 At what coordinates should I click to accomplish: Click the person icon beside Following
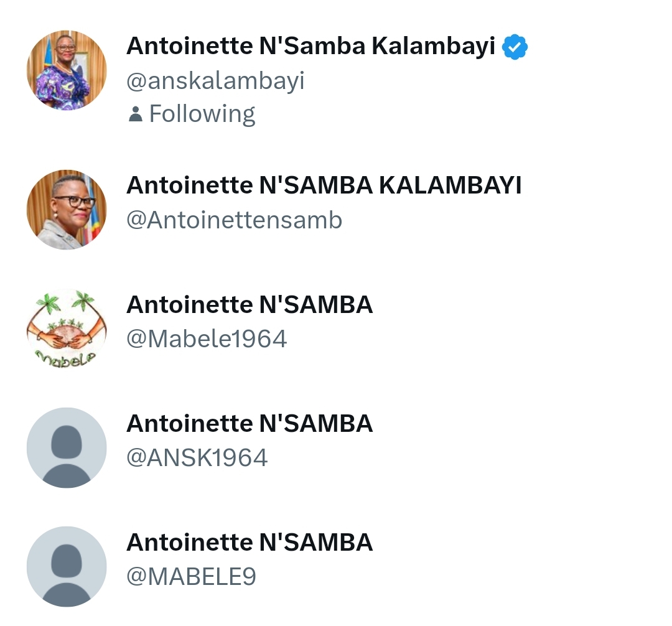134,114
